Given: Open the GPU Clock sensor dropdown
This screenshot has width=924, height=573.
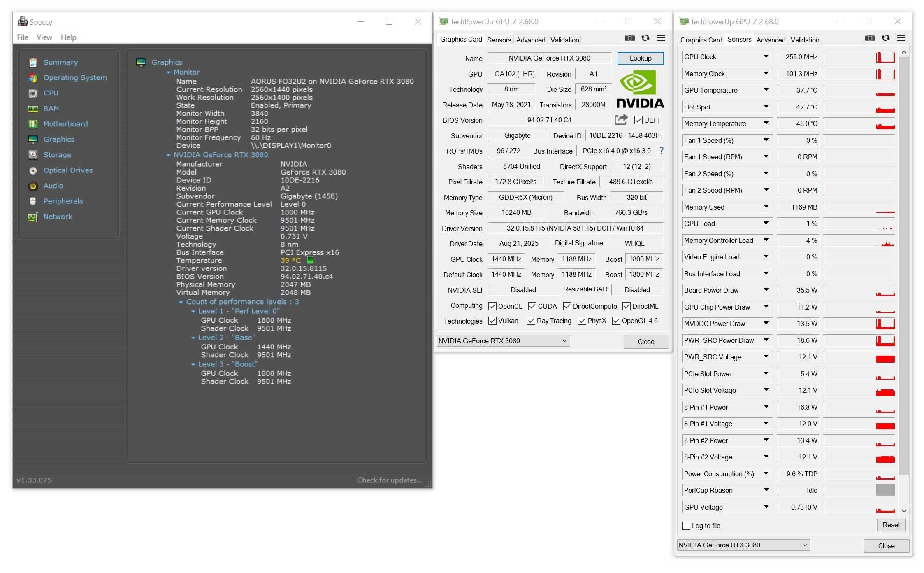Looking at the screenshot, I should tap(766, 57).
